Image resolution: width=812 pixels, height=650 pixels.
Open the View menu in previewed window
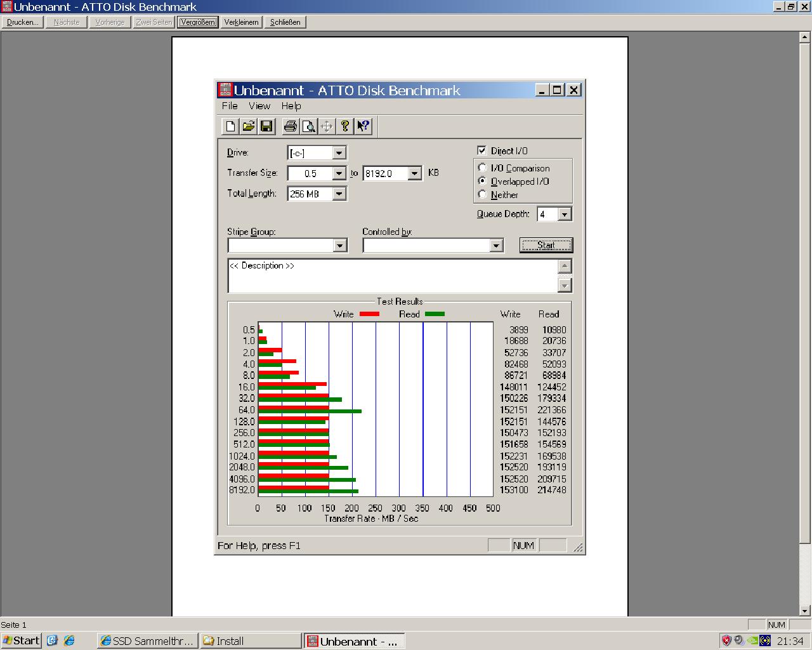(x=259, y=106)
